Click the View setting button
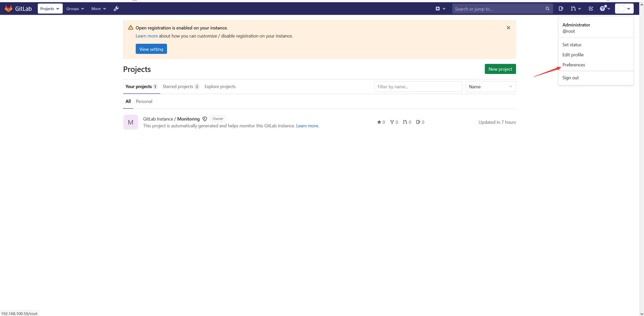This screenshot has width=644, height=316. click(151, 49)
